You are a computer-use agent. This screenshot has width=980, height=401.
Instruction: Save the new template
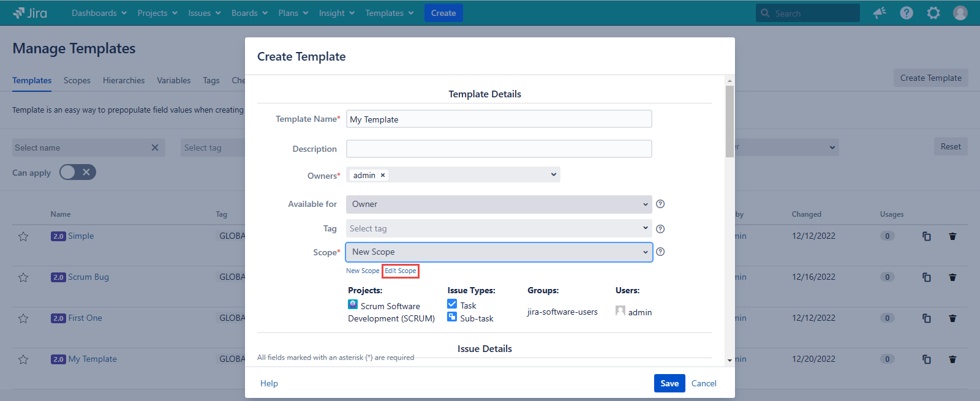pos(669,383)
